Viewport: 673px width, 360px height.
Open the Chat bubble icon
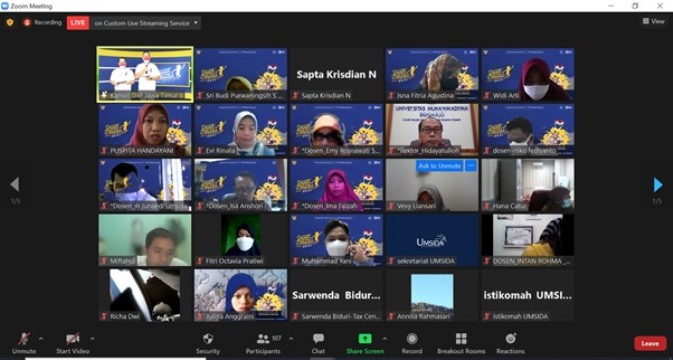pos(318,339)
